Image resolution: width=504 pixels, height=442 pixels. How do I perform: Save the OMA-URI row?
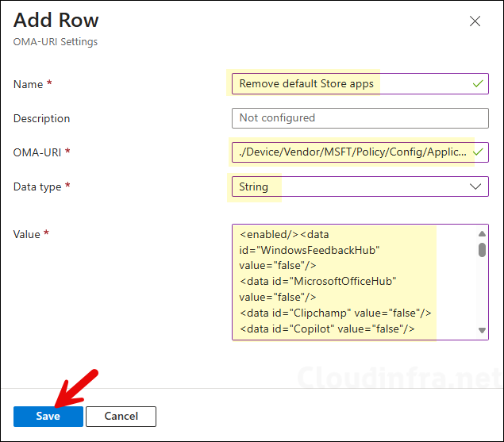[48, 417]
